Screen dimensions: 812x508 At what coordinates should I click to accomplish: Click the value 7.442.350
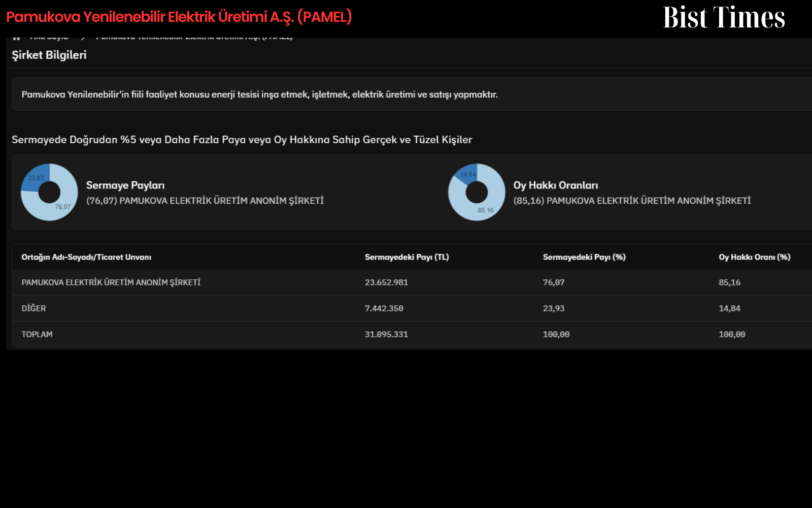[384, 308]
